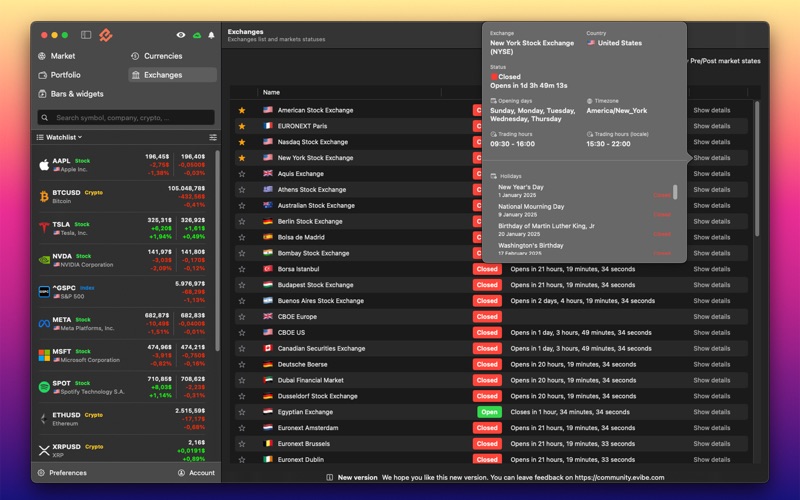The width and height of the screenshot is (800, 500).
Task: Favorite Egyptian Exchange with star
Action: pyautogui.click(x=242, y=412)
